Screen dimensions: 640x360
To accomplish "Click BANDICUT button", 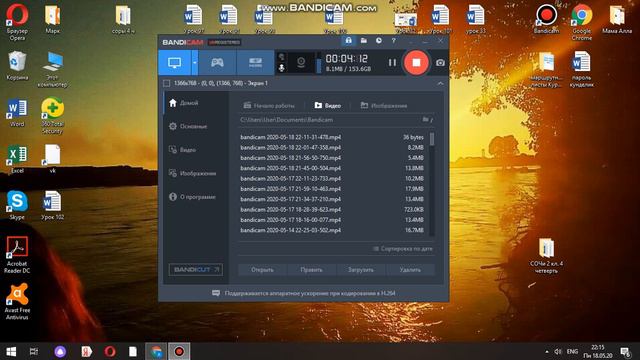I will click(x=196, y=269).
